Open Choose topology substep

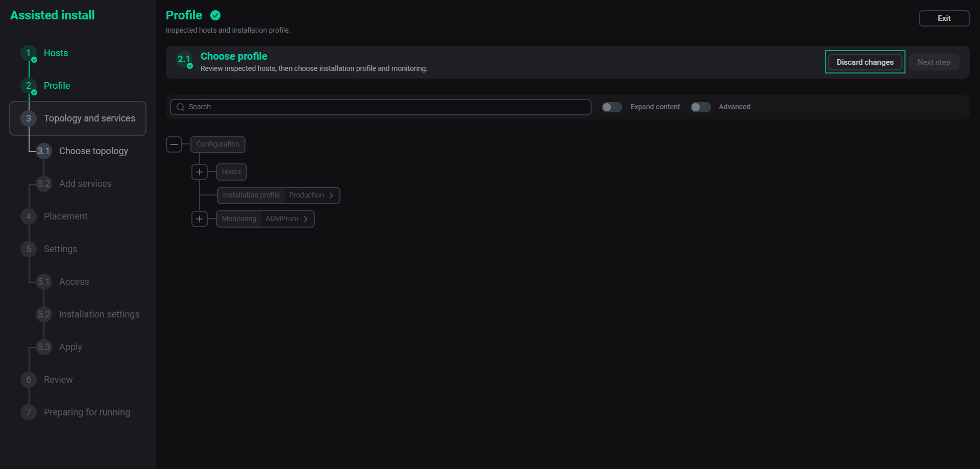93,151
